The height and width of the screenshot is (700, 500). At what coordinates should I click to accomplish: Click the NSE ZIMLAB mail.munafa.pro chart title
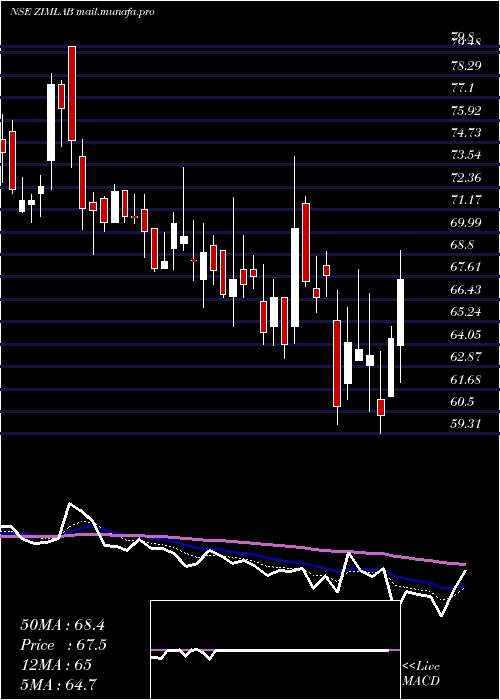82,12
